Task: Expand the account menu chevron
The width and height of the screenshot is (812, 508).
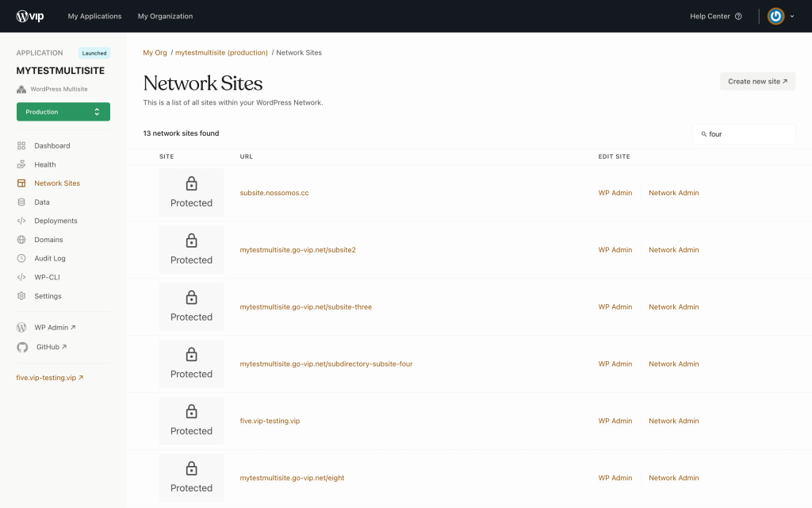Action: [x=792, y=16]
